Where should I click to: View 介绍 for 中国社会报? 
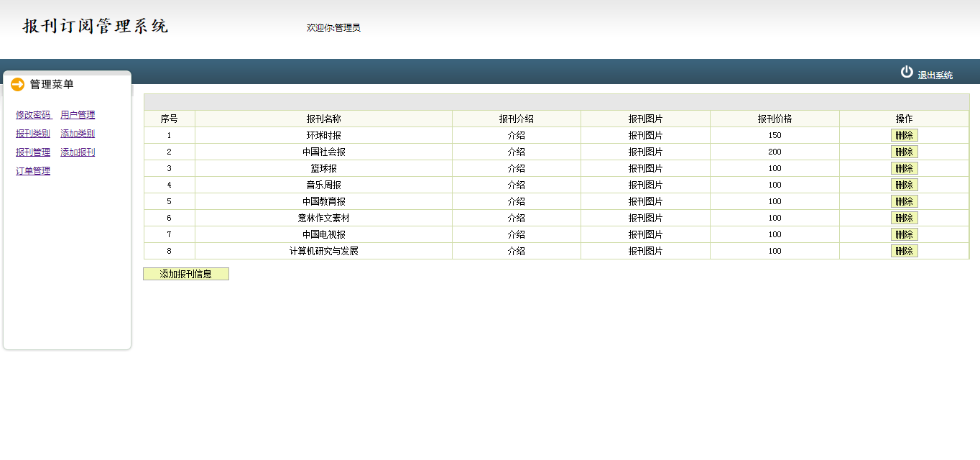click(x=517, y=152)
